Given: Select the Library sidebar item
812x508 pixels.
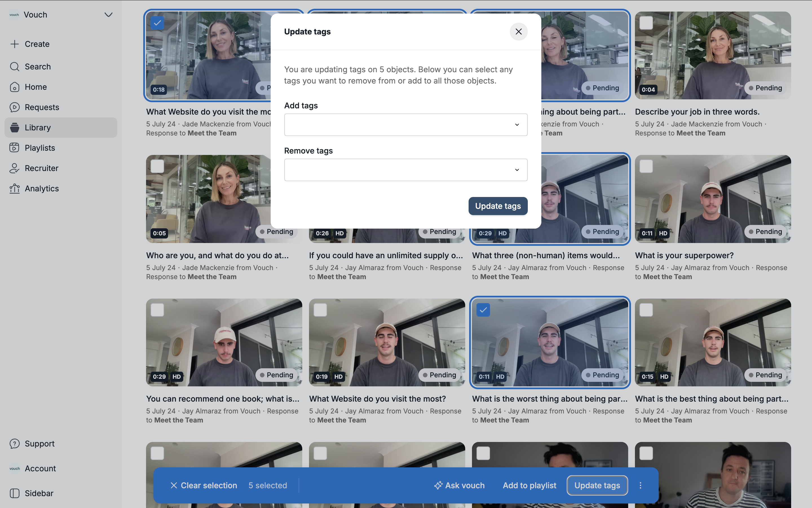Looking at the screenshot, I should point(61,128).
